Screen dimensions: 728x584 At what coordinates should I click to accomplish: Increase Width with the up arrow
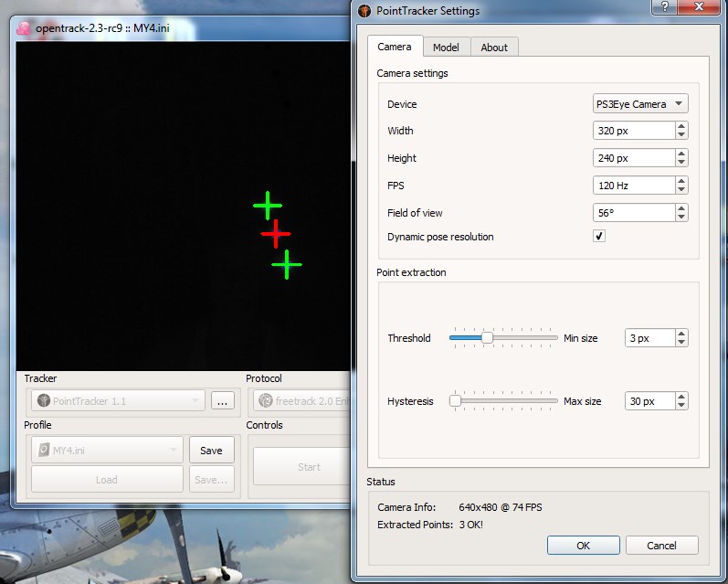pos(681,127)
